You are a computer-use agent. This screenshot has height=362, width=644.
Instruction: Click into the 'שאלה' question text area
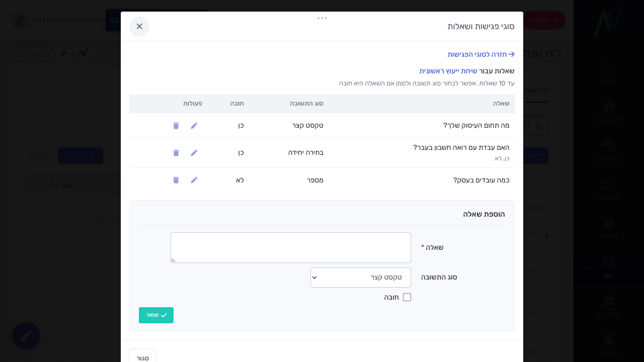click(x=291, y=247)
